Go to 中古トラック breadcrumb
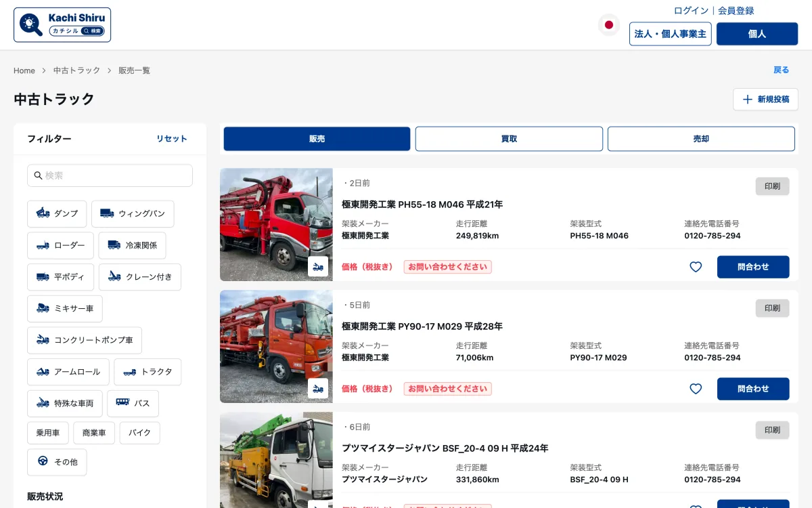 [76, 70]
